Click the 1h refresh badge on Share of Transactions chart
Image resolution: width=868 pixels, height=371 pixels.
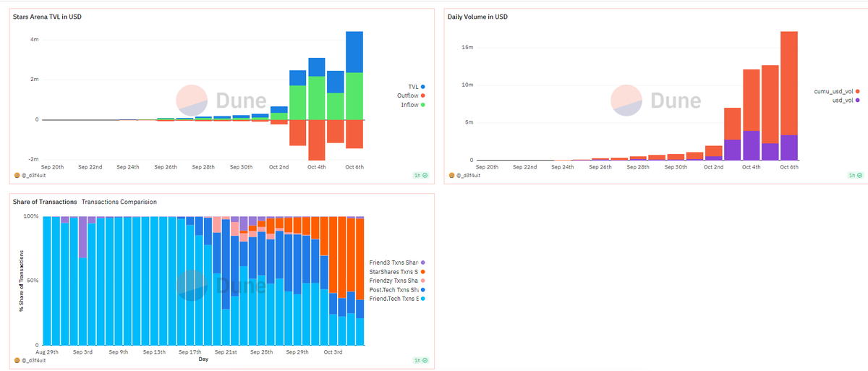(422, 359)
